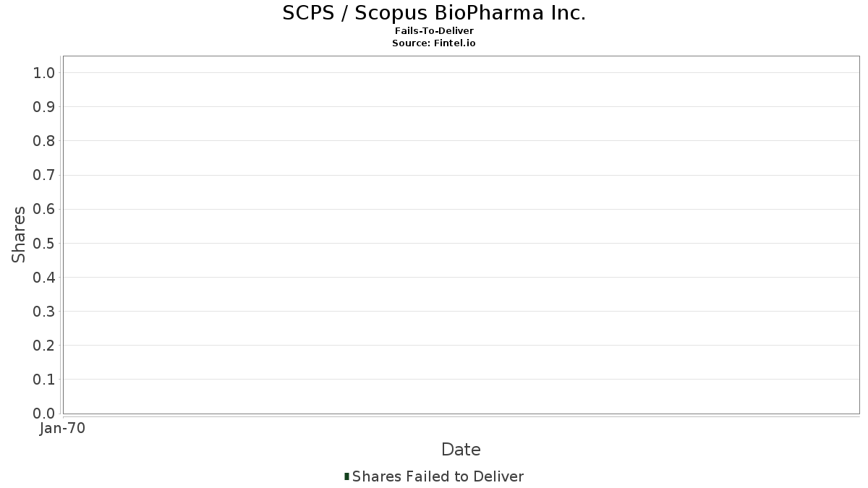This screenshot has height=488, width=868.
Task: Click the Shares Failed to Deliver legend label
Action: click(x=438, y=476)
